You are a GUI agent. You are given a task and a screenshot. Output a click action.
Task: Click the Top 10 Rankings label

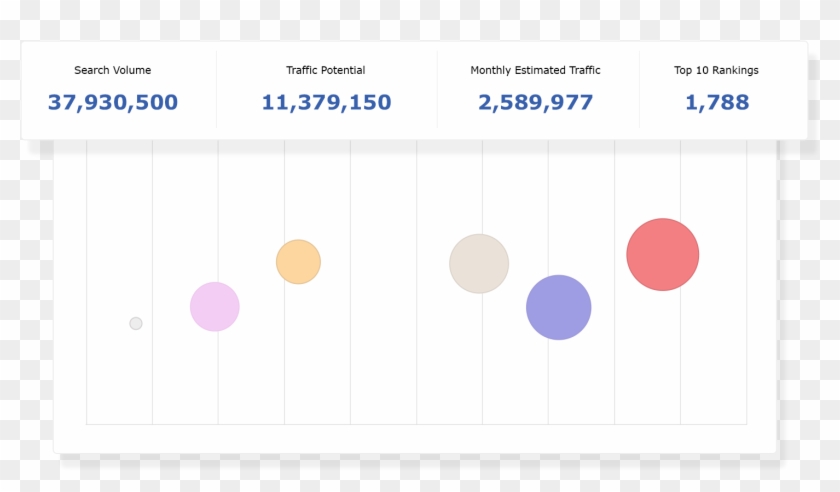coord(716,71)
